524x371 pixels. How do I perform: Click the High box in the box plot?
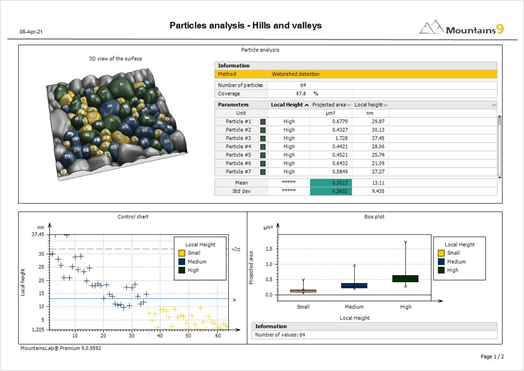(405, 278)
